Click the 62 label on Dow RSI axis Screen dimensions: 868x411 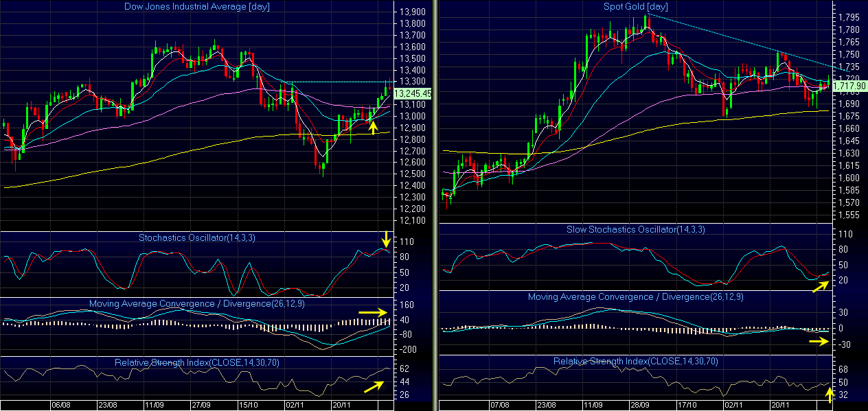tap(403, 368)
